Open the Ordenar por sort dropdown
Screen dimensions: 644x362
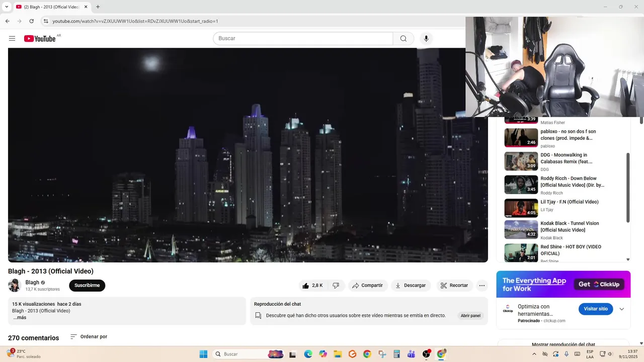[89, 337]
